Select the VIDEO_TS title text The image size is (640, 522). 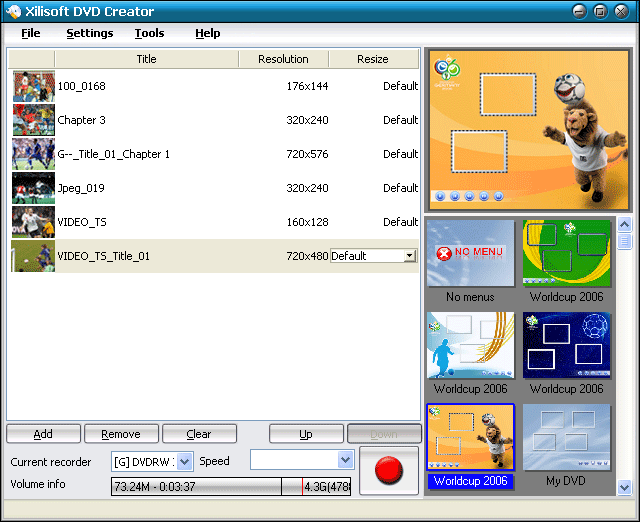point(82,222)
